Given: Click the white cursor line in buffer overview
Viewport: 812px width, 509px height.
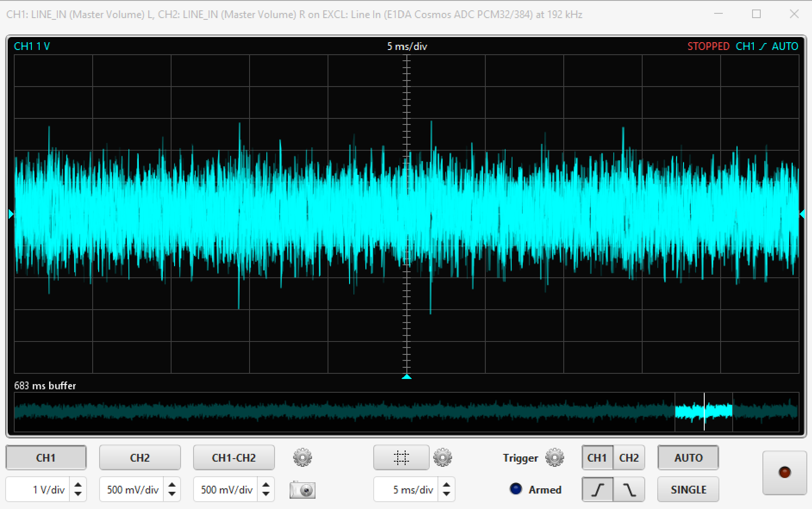Looking at the screenshot, I should click(704, 411).
